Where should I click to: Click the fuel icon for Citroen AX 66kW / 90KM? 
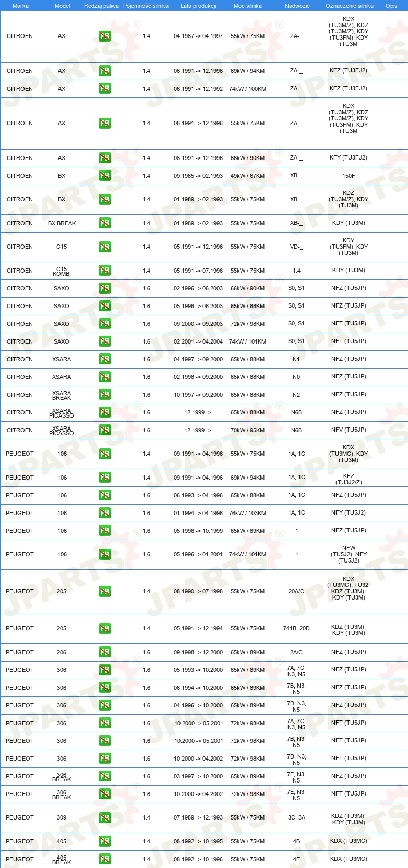[105, 158]
